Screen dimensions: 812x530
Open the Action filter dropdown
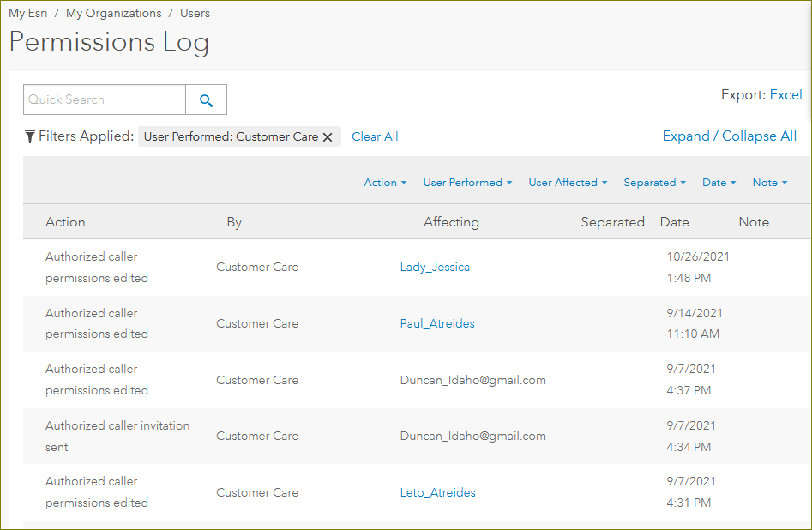click(385, 183)
